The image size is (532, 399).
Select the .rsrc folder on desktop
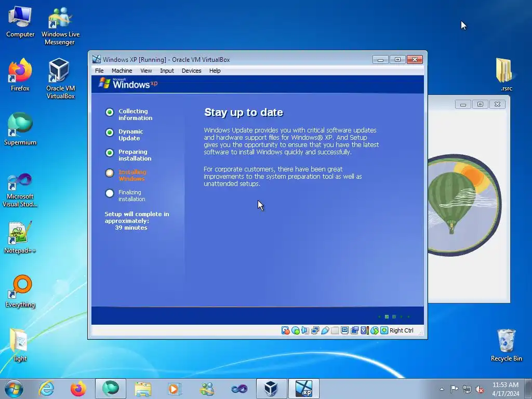pyautogui.click(x=504, y=75)
